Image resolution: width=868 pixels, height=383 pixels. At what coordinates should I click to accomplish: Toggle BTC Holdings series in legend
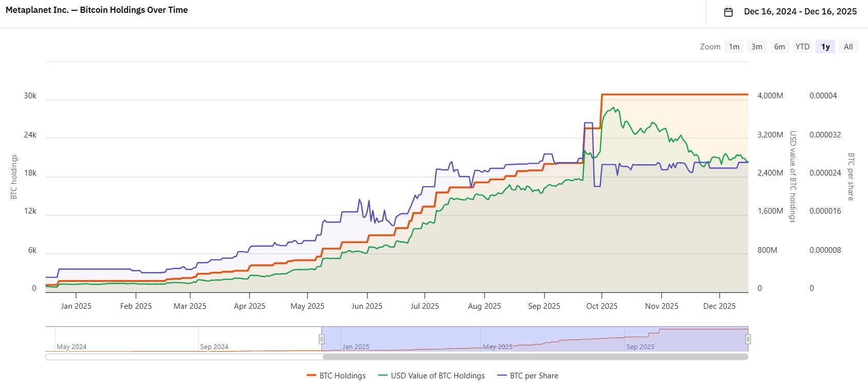(x=336, y=376)
